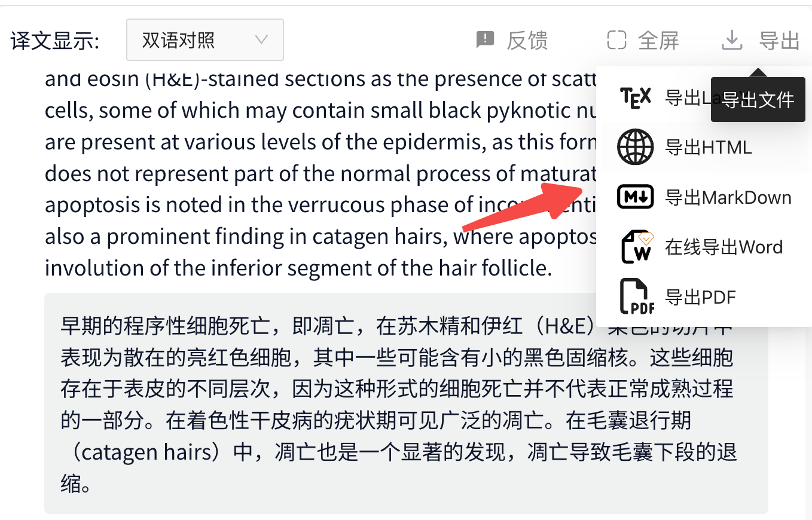Open the 双语对照 display mode dropdown
Viewport: 812px width, 520px height.
click(x=205, y=40)
